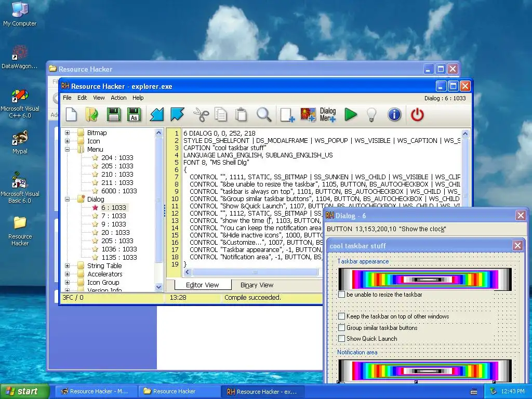Screen dimensions: 532x399
Task: Switch to Binary View tab
Action: (257, 285)
